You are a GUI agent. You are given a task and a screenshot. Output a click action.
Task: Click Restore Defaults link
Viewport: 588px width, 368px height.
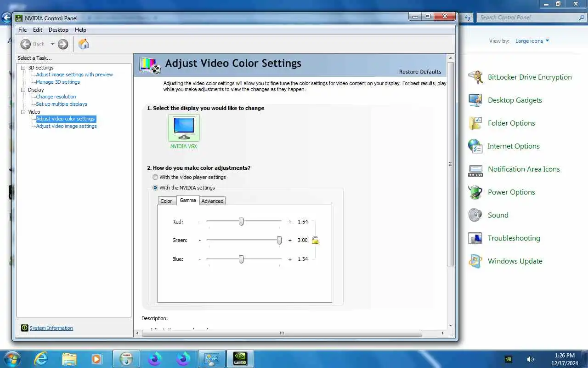[420, 72]
